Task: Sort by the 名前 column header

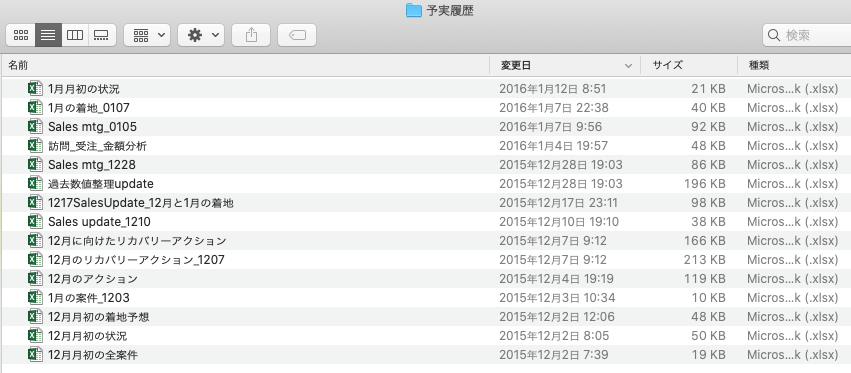Action: coord(245,66)
